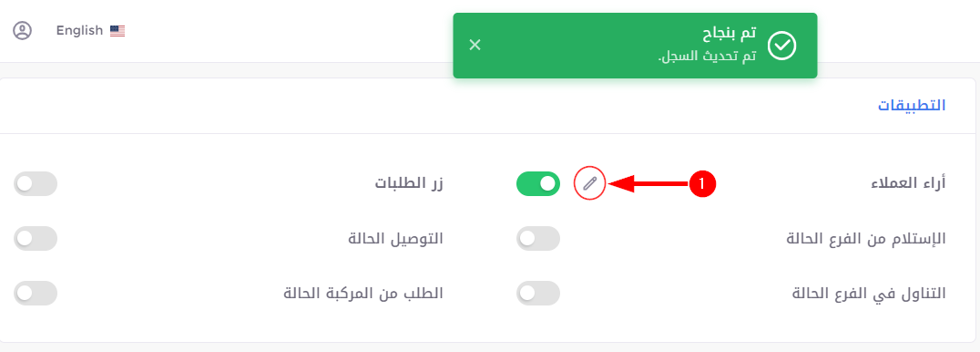Open the التطبيقات section heading
980x352 pixels.
pyautogui.click(x=912, y=105)
